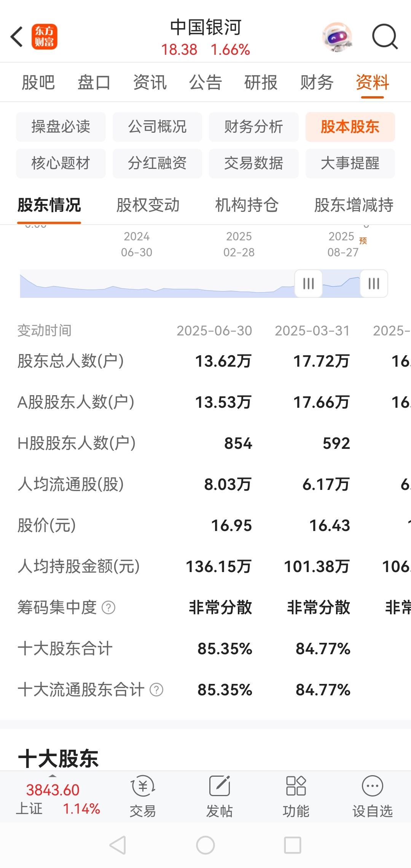Open the 东方财富 logo icon
Screen dimensions: 411x868
45,37
